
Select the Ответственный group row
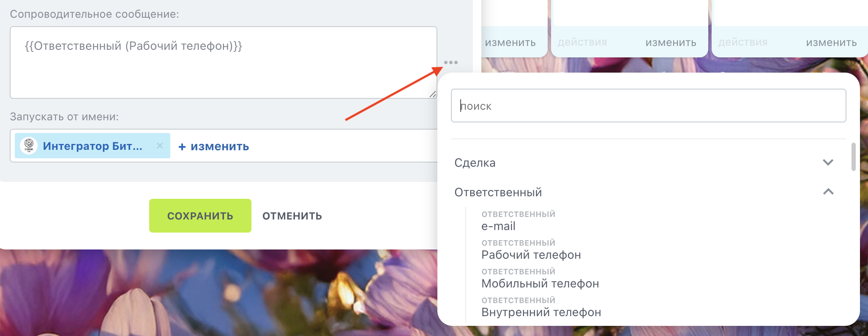(x=644, y=192)
